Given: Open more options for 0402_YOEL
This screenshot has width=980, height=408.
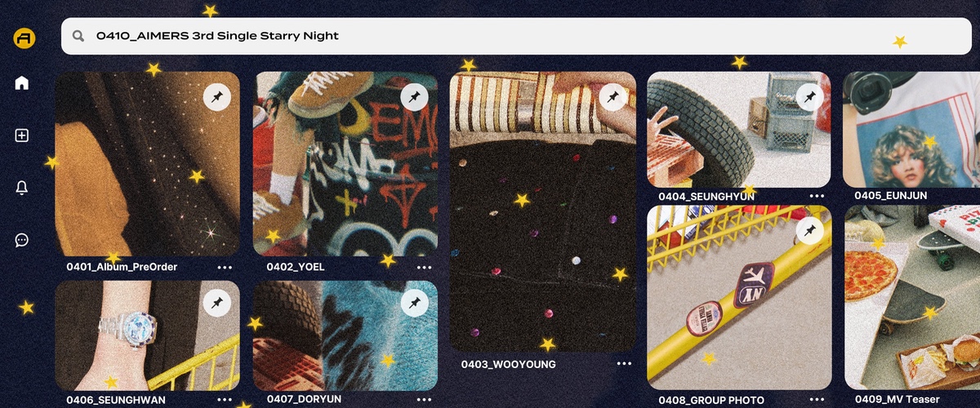Looking at the screenshot, I should (424, 267).
